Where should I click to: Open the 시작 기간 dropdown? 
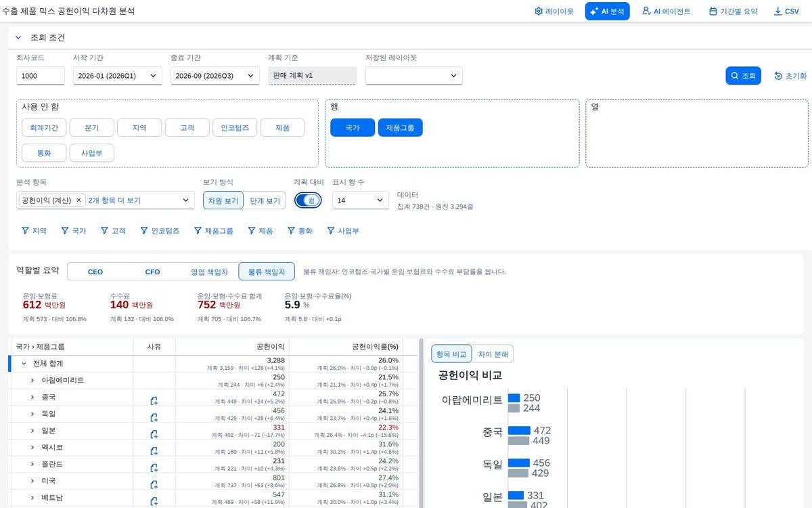pyautogui.click(x=117, y=76)
